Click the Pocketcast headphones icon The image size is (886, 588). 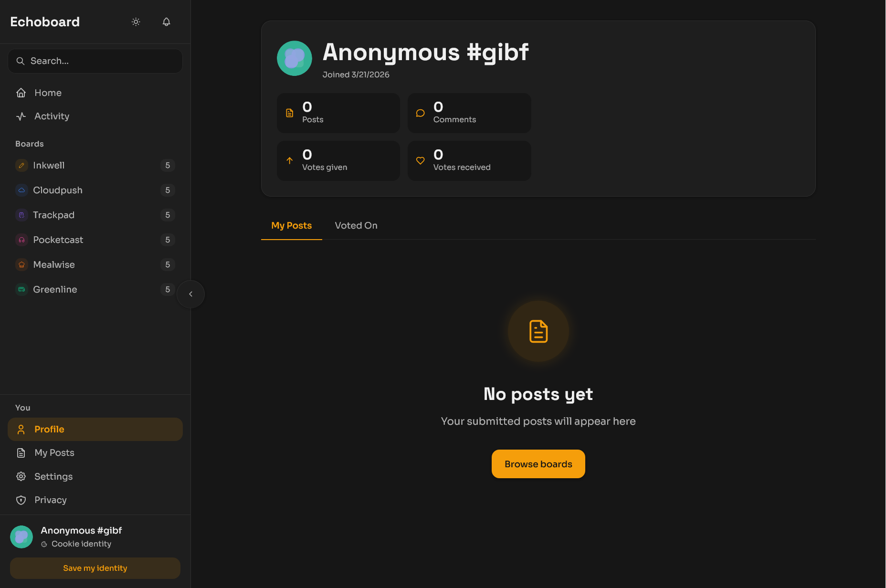(21, 240)
